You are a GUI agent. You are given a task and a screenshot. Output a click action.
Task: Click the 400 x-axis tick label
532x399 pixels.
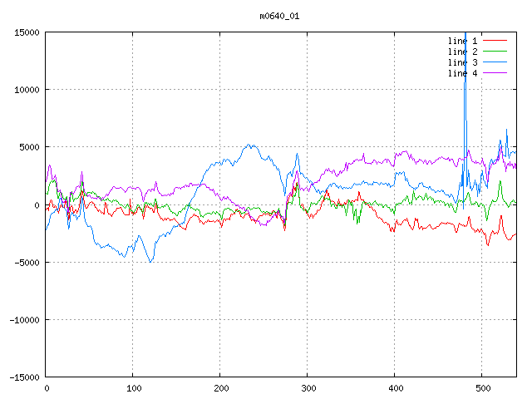pyautogui.click(x=395, y=388)
